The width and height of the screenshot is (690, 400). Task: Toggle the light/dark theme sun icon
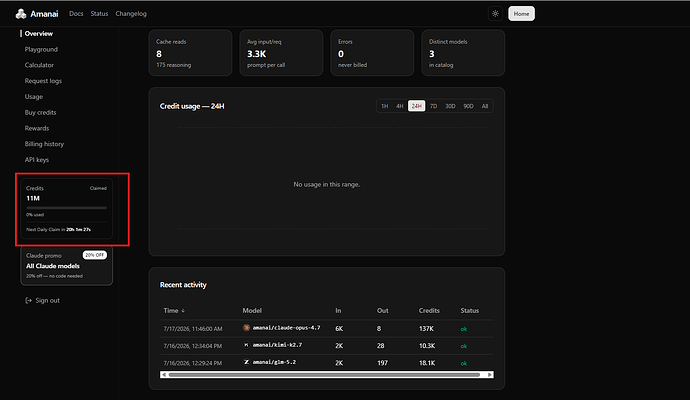(495, 14)
